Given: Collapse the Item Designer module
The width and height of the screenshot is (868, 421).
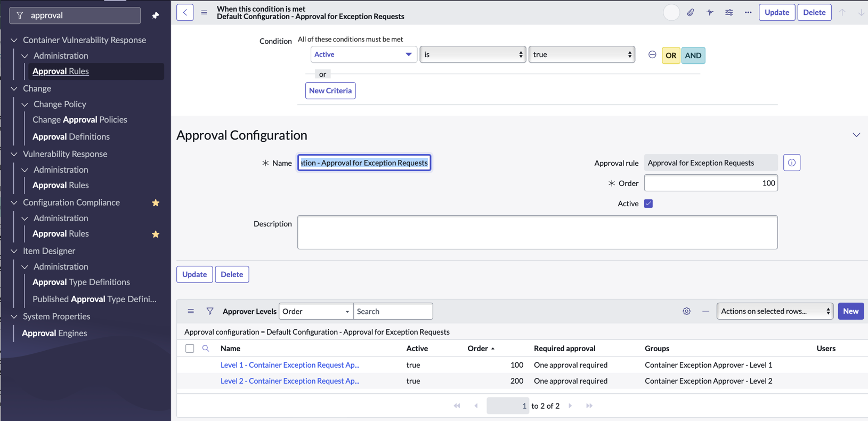Looking at the screenshot, I should [14, 251].
